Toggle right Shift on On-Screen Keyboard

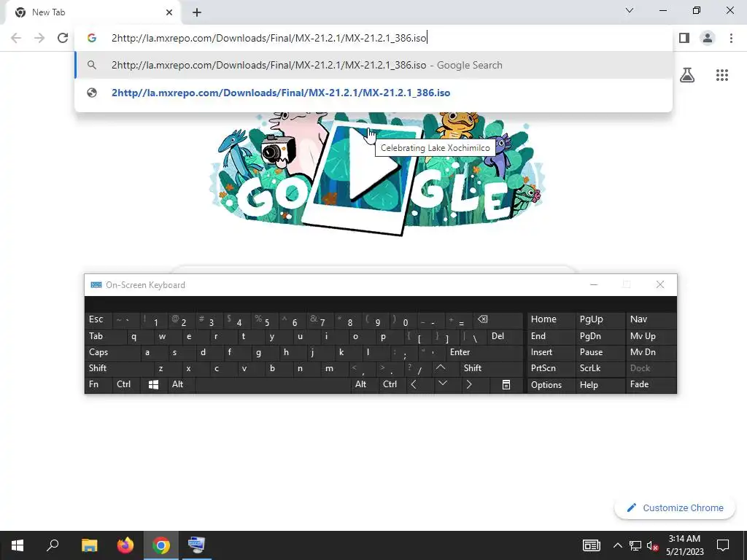point(492,368)
